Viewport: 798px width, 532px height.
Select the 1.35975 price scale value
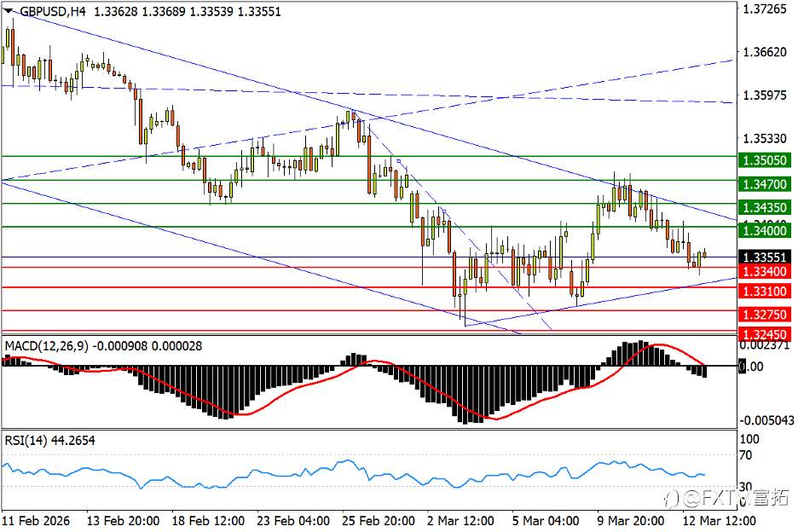pyautogui.click(x=765, y=95)
